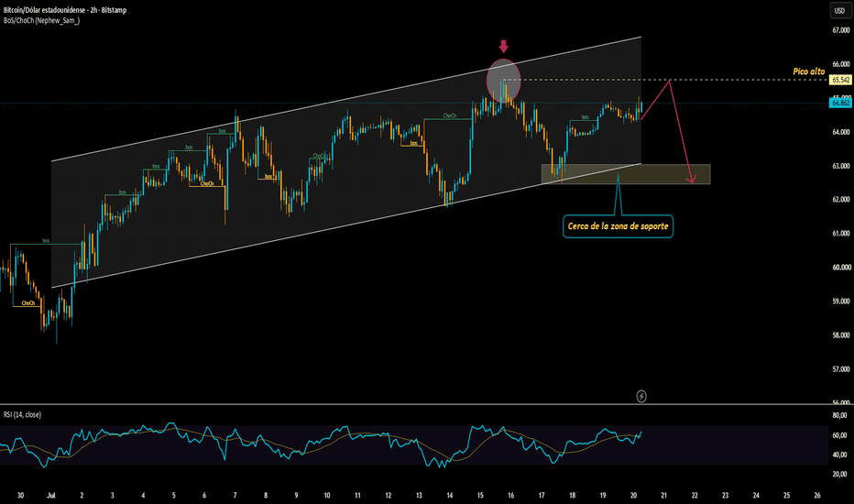Click the 65.542 price label
Screen dimensions: 854x504
(840, 80)
